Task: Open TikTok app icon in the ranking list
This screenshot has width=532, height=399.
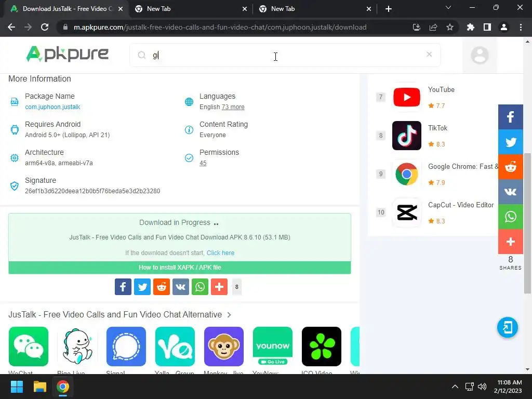Action: tap(406, 136)
